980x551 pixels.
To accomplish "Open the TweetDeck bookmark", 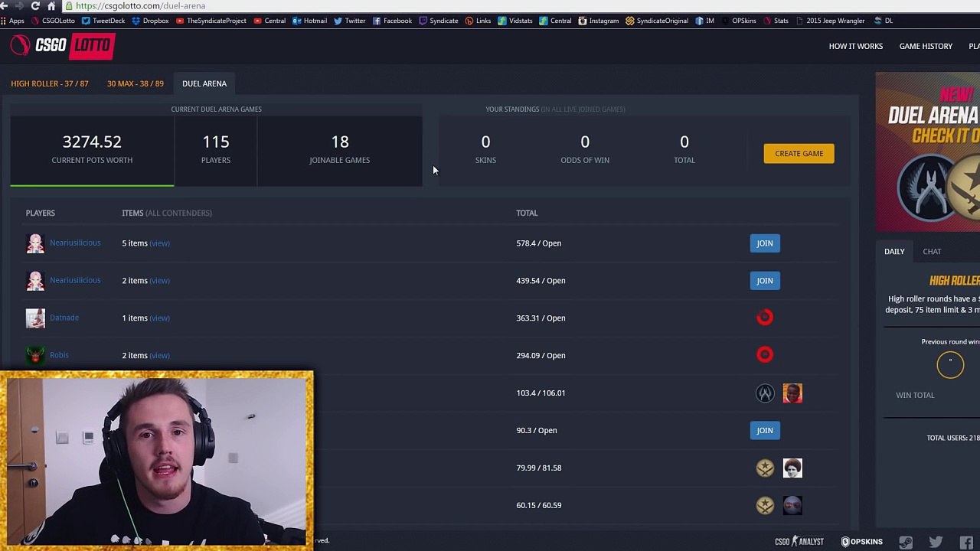I will click(x=103, y=21).
